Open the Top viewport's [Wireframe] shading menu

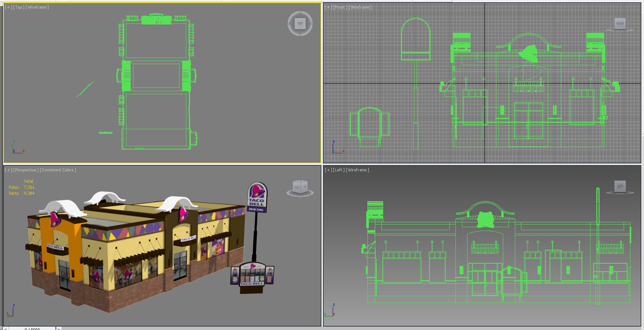click(37, 7)
